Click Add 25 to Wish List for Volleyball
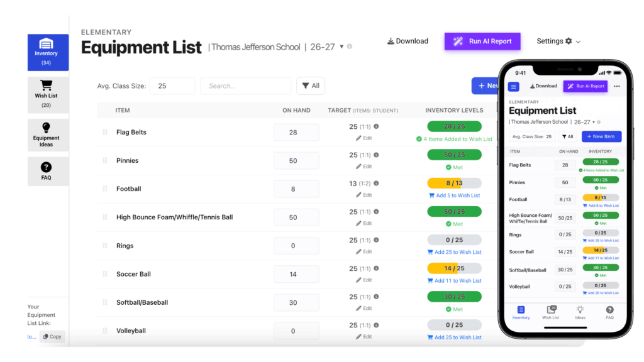Viewport: 644px width, 362px height. (454, 337)
